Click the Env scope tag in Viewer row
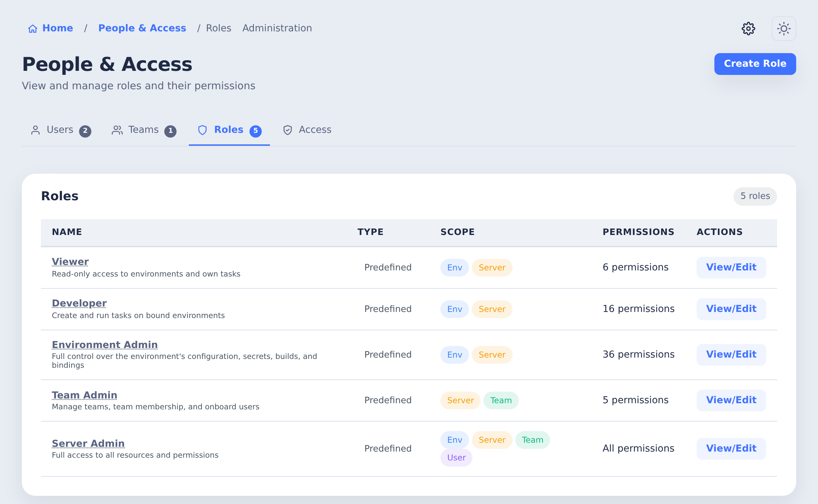Viewport: 818px width, 504px height. coord(455,268)
